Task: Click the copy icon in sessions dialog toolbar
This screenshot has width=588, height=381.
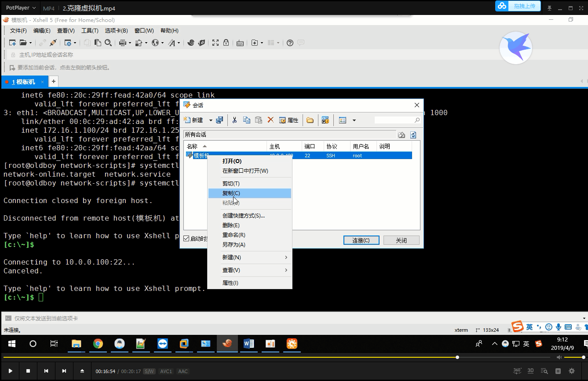Action: coord(247,120)
